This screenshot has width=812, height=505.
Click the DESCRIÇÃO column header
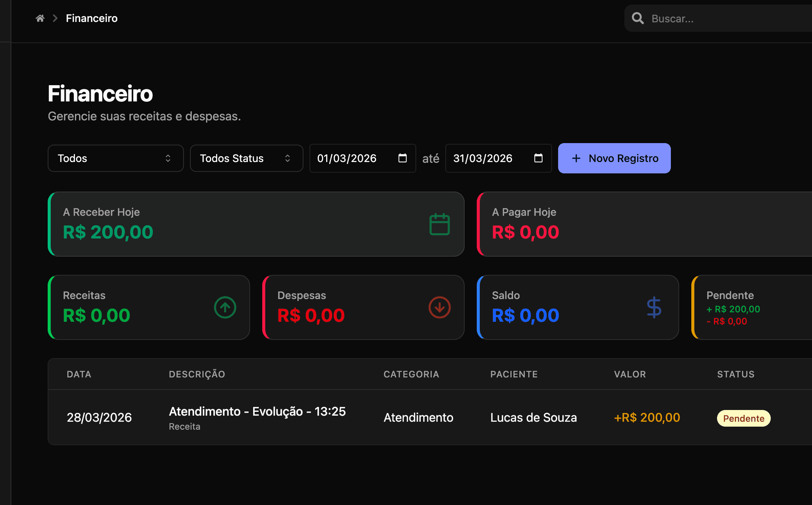(197, 374)
